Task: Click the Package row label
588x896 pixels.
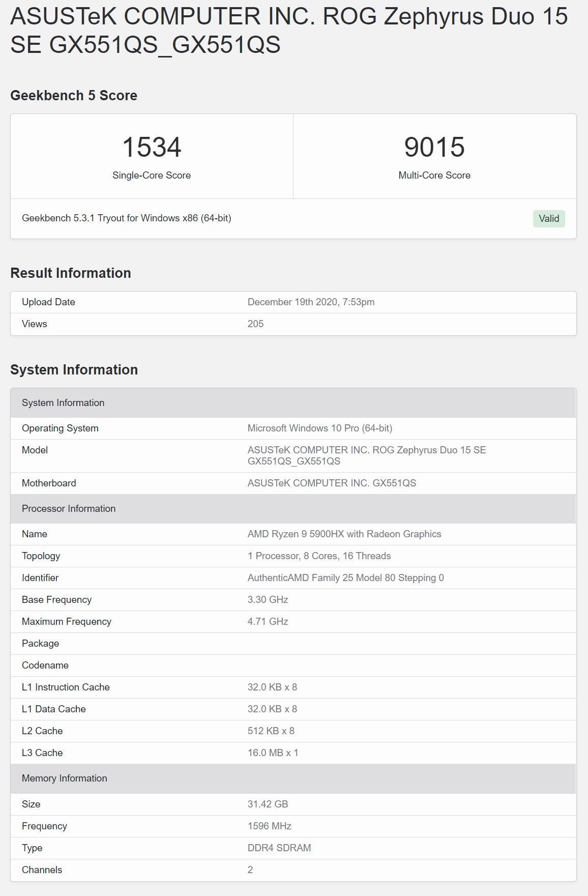Action: click(40, 644)
